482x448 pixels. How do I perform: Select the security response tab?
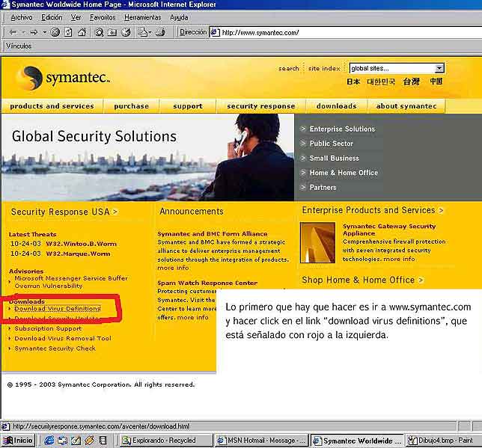[261, 106]
